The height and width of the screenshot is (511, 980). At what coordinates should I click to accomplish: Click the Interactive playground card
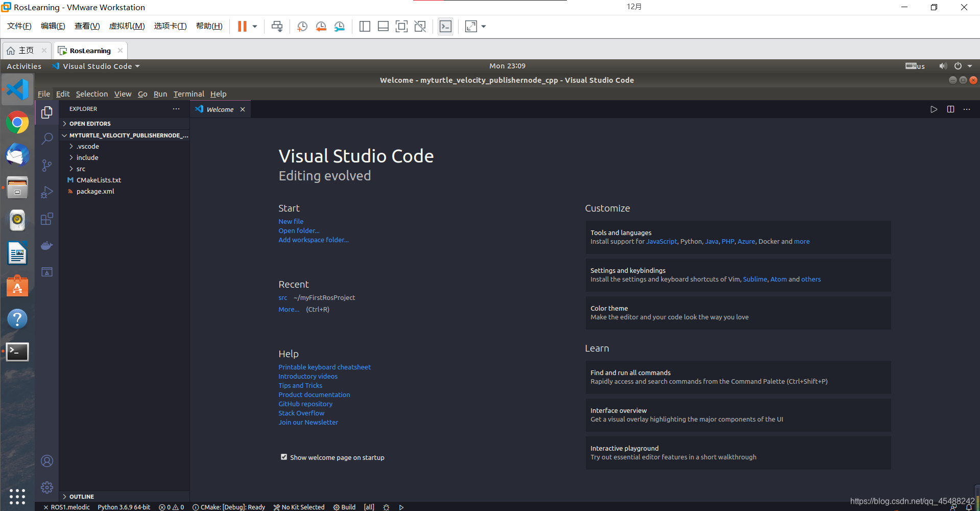click(738, 453)
